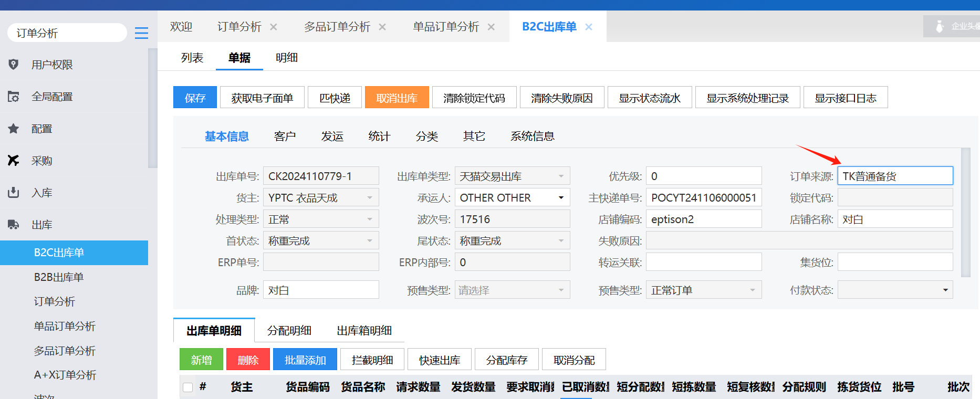
Task: Click the 订单来源 input field
Action: click(895, 176)
